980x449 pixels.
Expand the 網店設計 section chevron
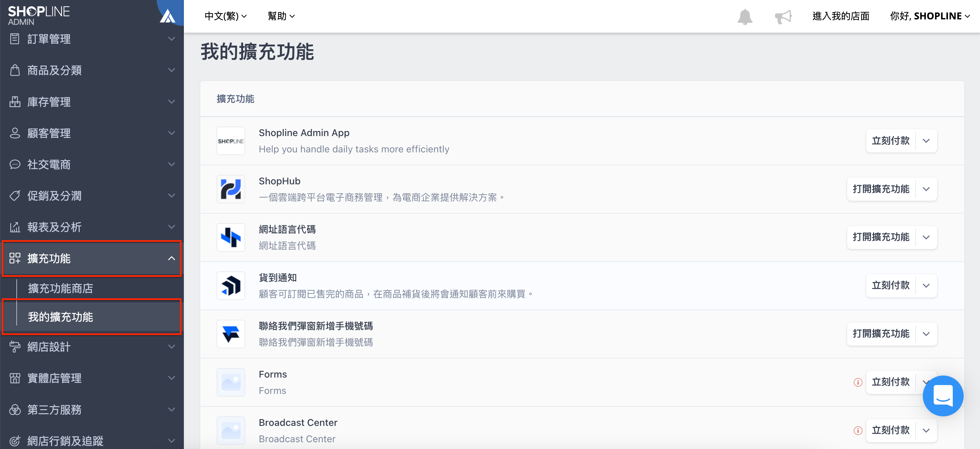tap(172, 347)
